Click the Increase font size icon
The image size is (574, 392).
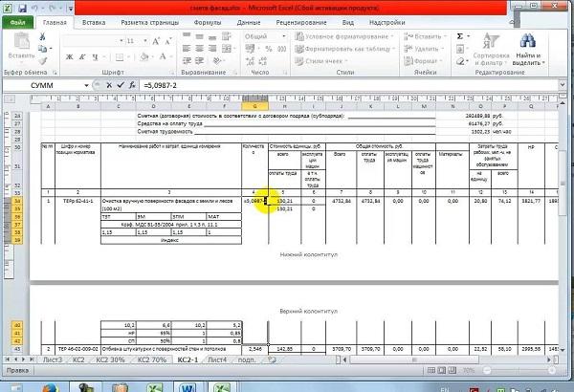click(x=156, y=41)
